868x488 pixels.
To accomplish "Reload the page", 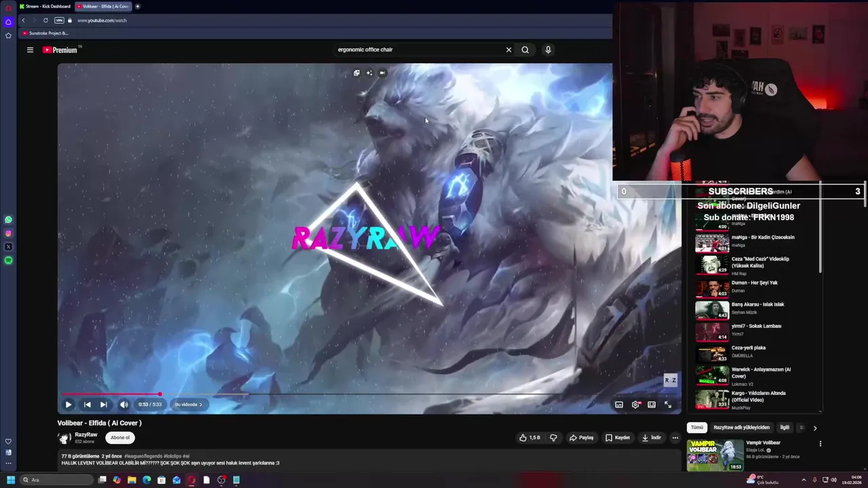I will click(x=45, y=20).
